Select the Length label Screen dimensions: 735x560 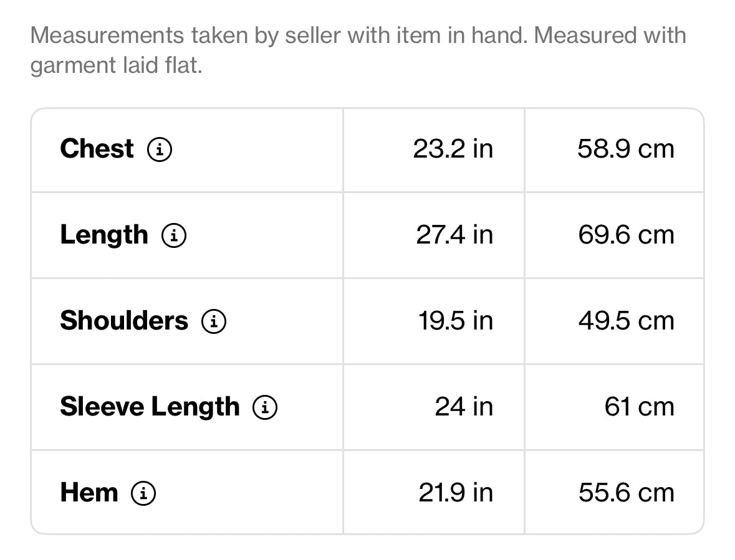coord(104,235)
